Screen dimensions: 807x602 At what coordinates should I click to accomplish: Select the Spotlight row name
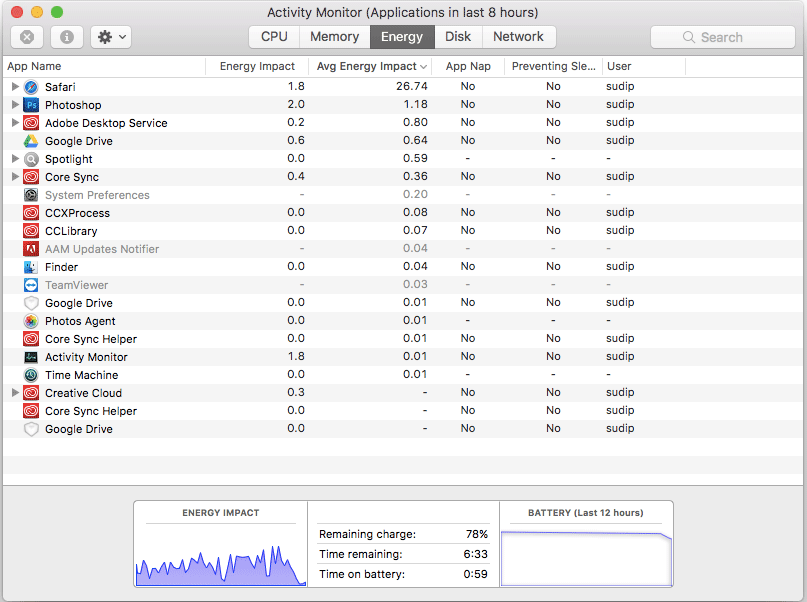(68, 159)
